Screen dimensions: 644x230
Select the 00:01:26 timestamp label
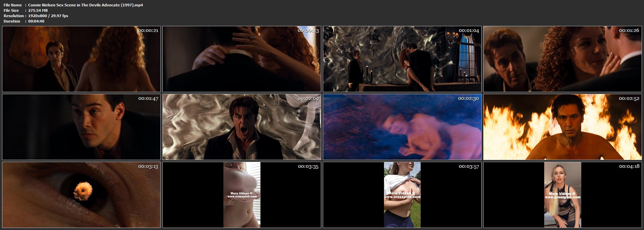[x=629, y=31]
